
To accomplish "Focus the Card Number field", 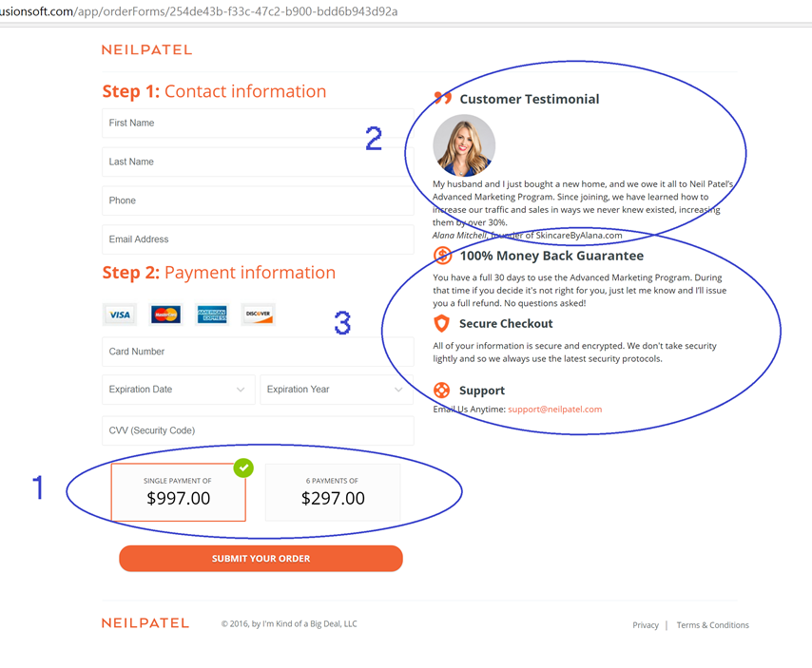I will point(257,352).
